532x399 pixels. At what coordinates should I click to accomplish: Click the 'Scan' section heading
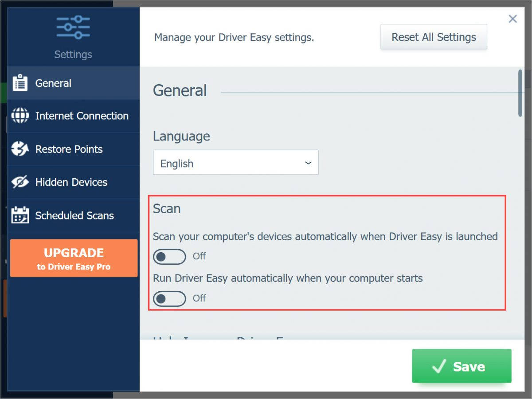coord(167,208)
